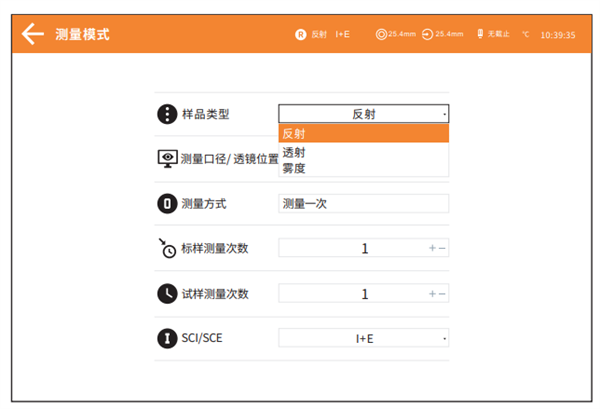Click the 10:39:35 clock in header
Image resolution: width=600 pixels, height=409 pixels.
coord(557,35)
